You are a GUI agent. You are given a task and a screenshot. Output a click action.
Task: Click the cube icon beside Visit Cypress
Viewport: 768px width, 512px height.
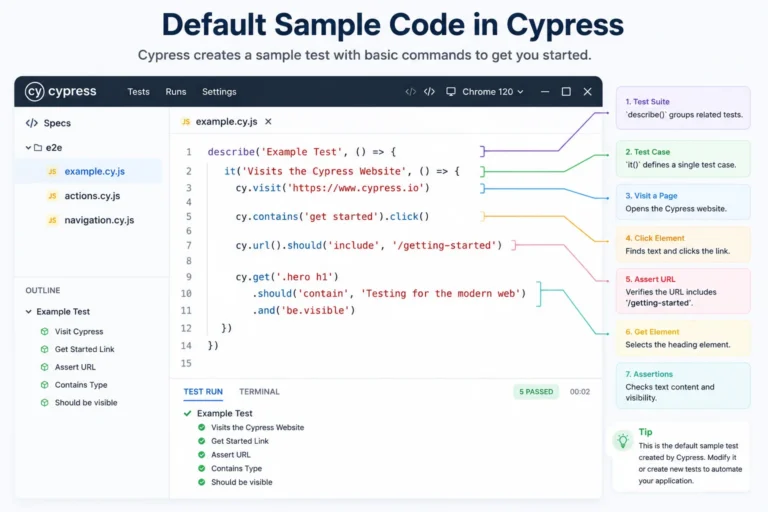click(45, 332)
